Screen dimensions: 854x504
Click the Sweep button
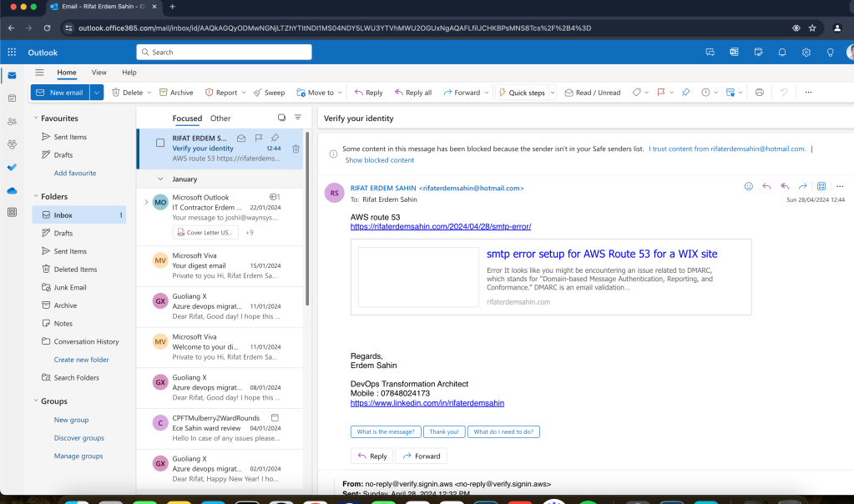tap(269, 93)
